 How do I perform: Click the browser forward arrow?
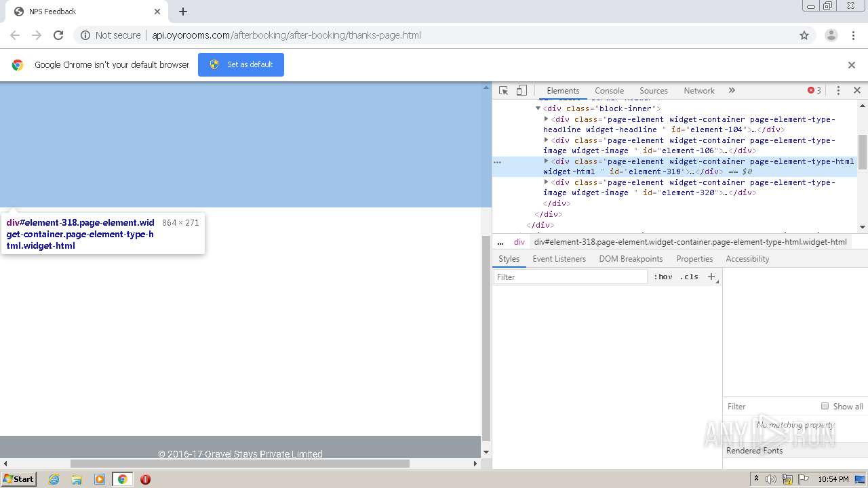coord(37,35)
